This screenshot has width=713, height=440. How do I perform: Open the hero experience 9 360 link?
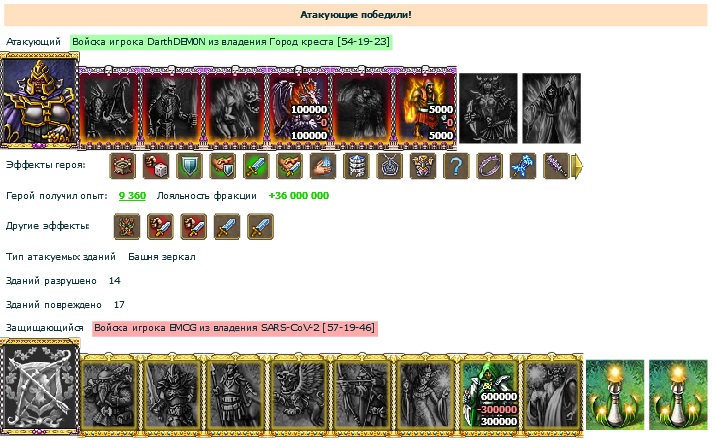(132, 196)
